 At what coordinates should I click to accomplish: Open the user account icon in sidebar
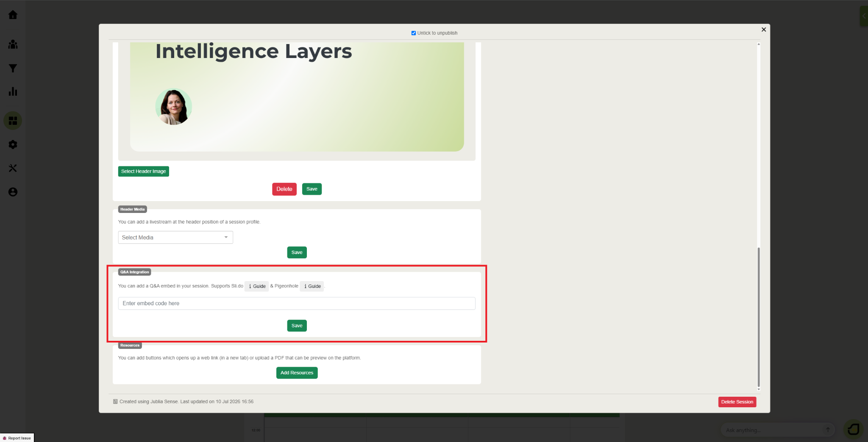click(13, 192)
